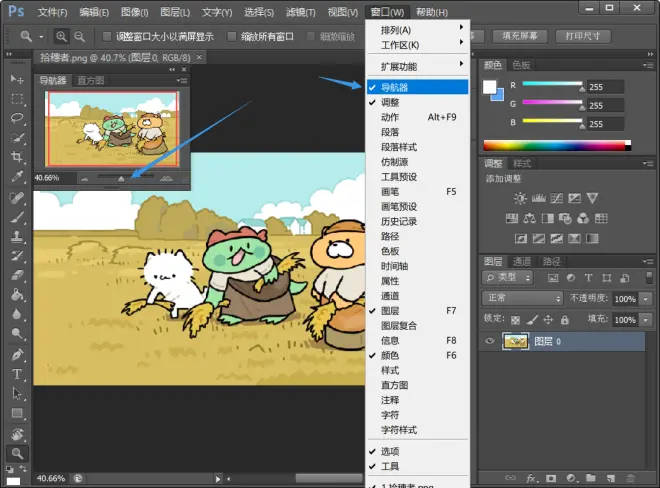
Task: Select the Hand tool in toolbox
Action: [x=17, y=434]
